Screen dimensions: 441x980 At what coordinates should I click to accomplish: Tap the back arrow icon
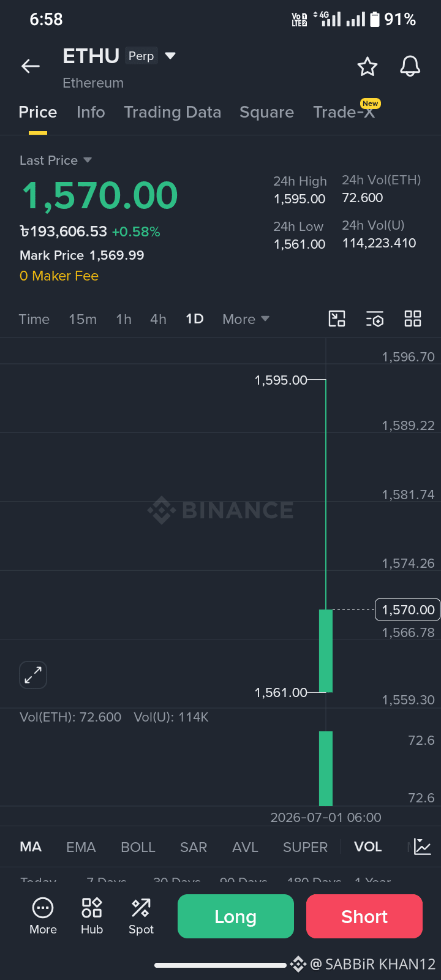pos(31,66)
